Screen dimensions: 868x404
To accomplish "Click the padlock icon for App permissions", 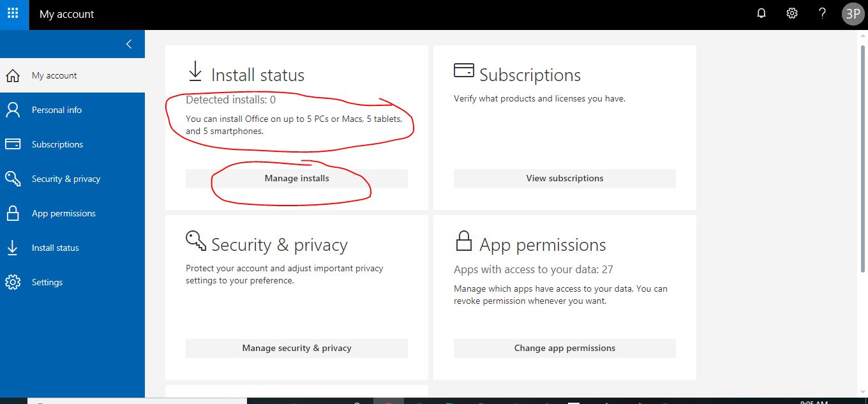I will tap(13, 213).
